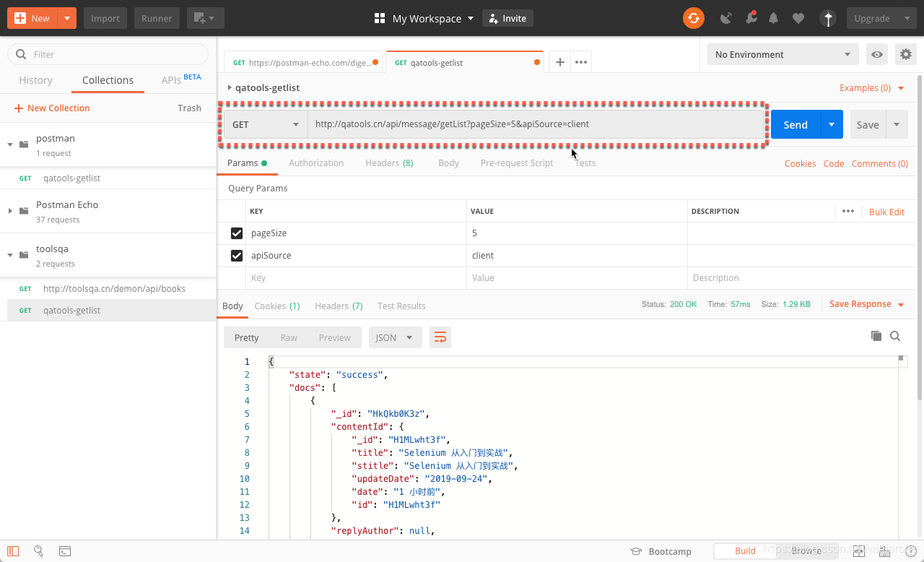Open the find and replace icon

tap(39, 551)
